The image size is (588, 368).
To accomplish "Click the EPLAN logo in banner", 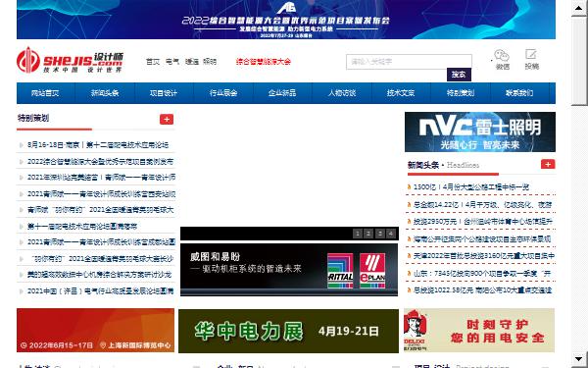I will [372, 271].
